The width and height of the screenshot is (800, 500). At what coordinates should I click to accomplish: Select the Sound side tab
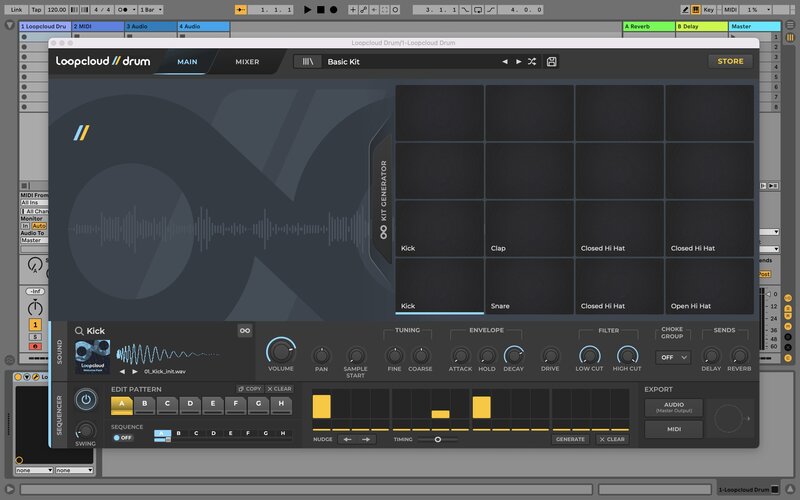point(59,352)
